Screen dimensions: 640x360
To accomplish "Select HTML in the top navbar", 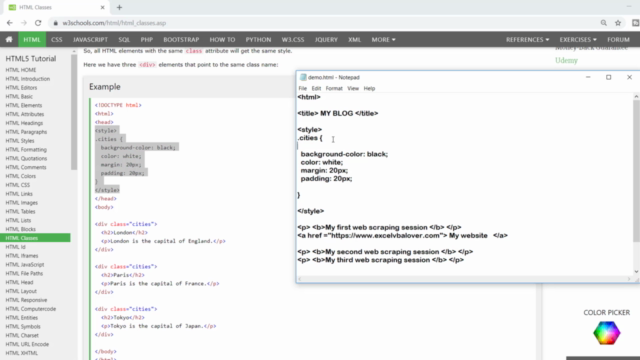I will coord(32,40).
